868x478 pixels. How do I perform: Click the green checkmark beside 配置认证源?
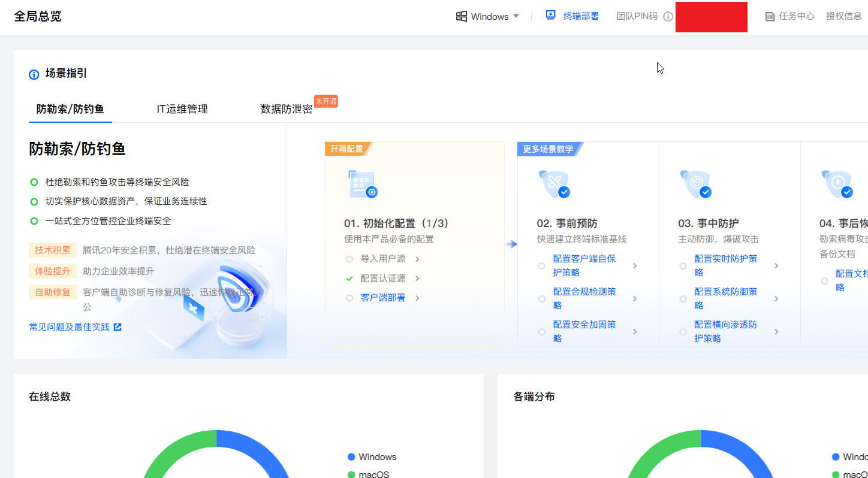(349, 279)
